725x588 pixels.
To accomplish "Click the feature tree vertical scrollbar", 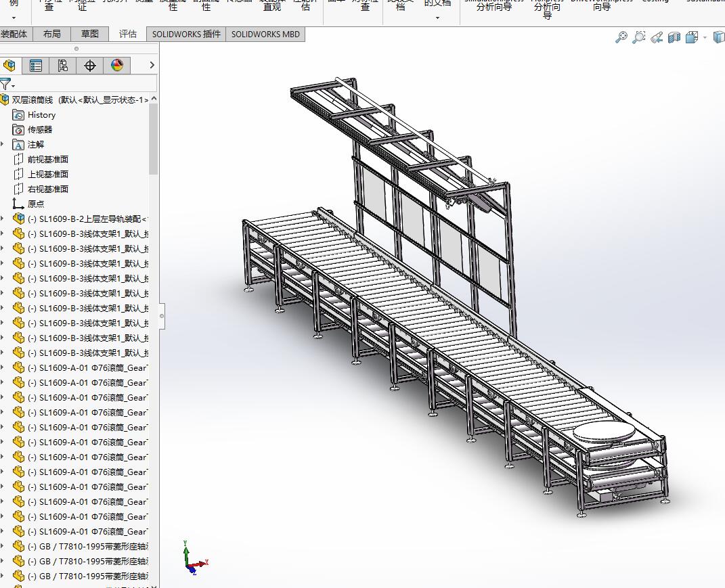I will (x=154, y=139).
